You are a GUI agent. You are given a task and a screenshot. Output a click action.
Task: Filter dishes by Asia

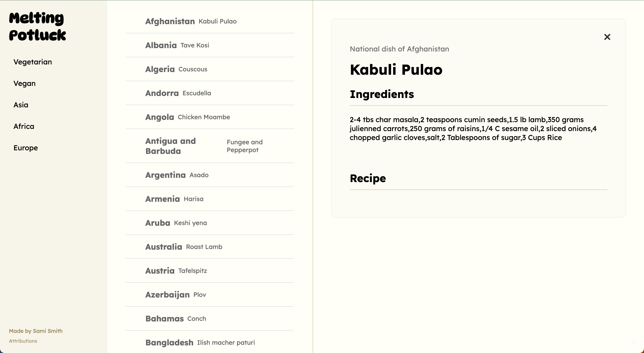pos(21,105)
